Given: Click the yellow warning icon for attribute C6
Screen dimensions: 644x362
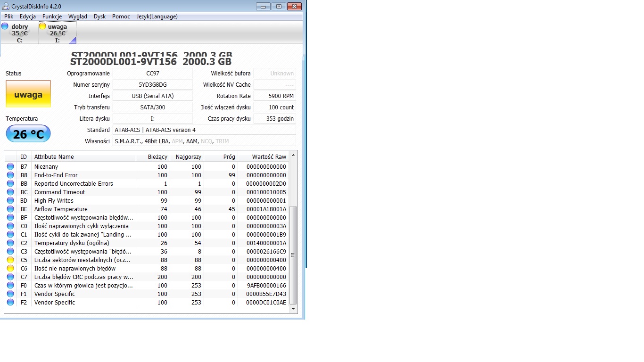Looking at the screenshot, I should 10,268.
